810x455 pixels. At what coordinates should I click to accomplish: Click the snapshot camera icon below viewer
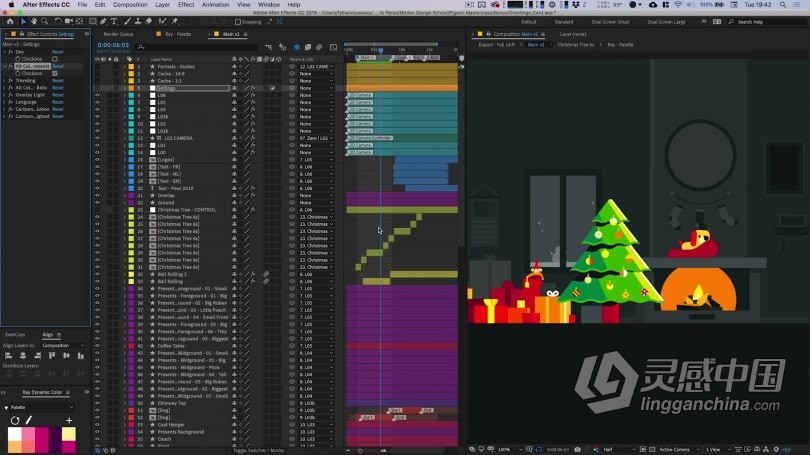[x=578, y=449]
